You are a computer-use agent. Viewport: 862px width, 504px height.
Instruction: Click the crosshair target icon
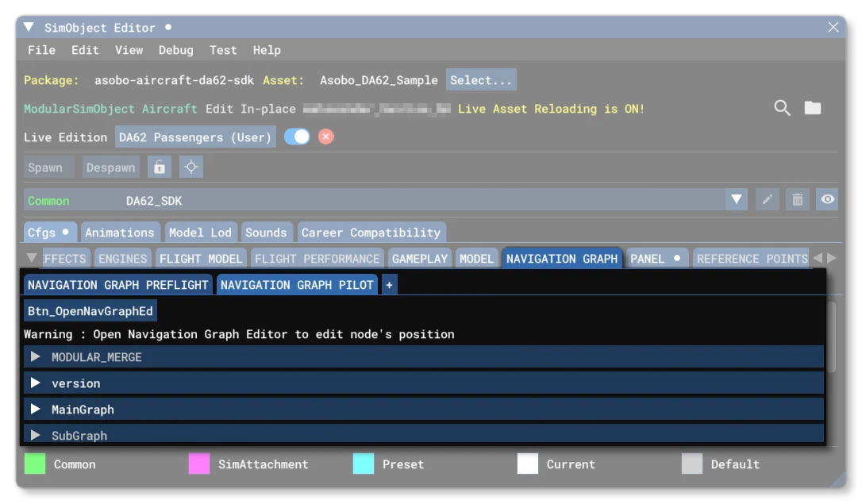[191, 167]
